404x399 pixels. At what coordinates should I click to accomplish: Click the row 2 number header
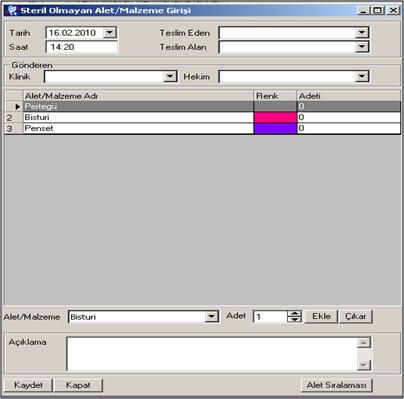13,117
